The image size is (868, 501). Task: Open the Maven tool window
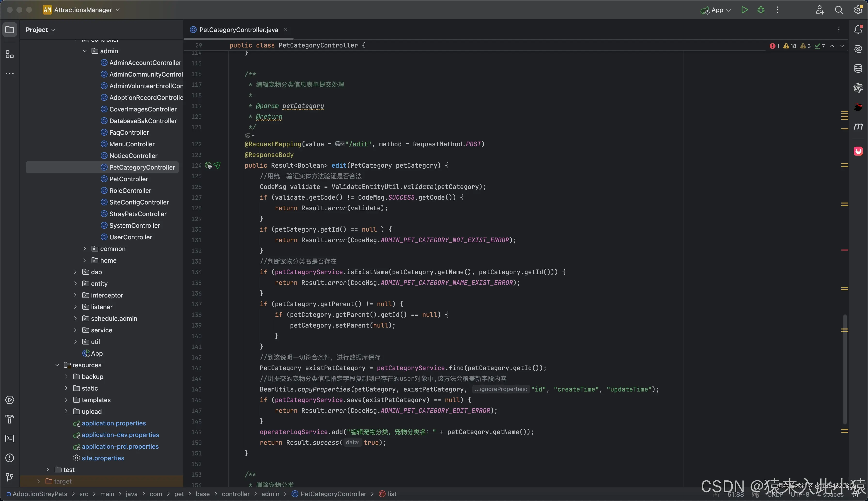858,126
